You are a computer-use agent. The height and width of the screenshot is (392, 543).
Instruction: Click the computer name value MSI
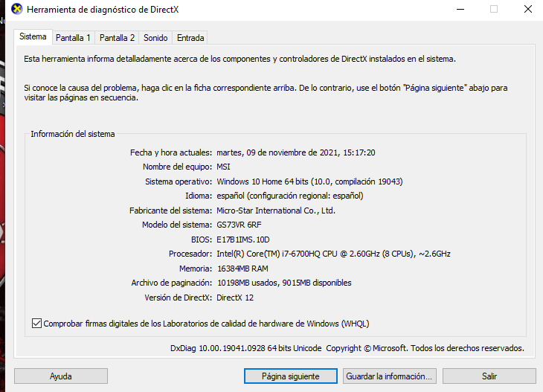223,167
